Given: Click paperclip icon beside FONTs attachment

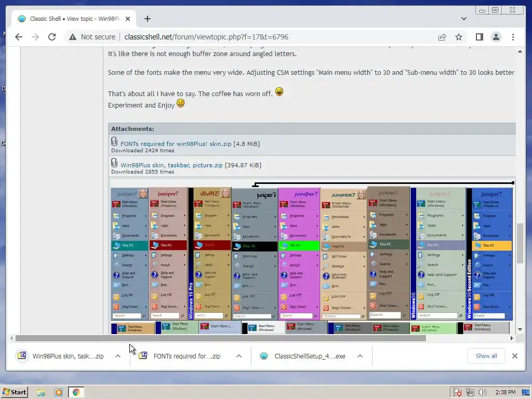Looking at the screenshot, I should pyautogui.click(x=114, y=141).
